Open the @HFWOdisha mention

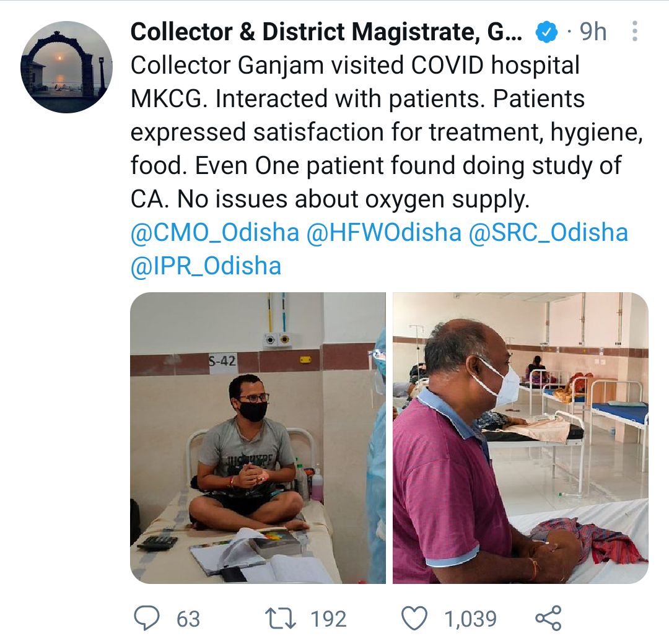pos(383,233)
